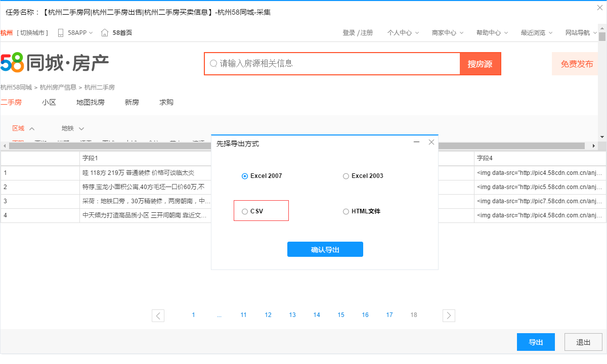Switch to the 求购 tab
This screenshot has width=607, height=364.
click(x=166, y=102)
